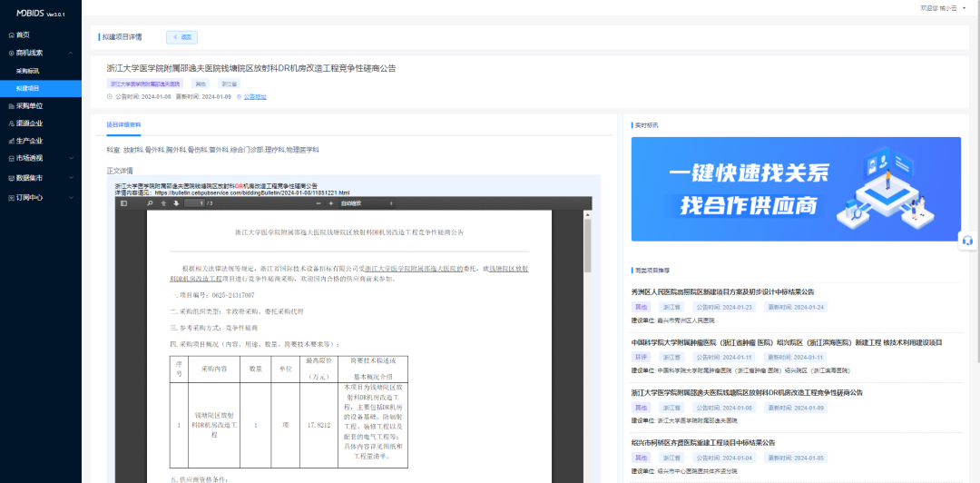Open the headset customer service widget
Viewport: 980px width, 483px height.
(967, 241)
